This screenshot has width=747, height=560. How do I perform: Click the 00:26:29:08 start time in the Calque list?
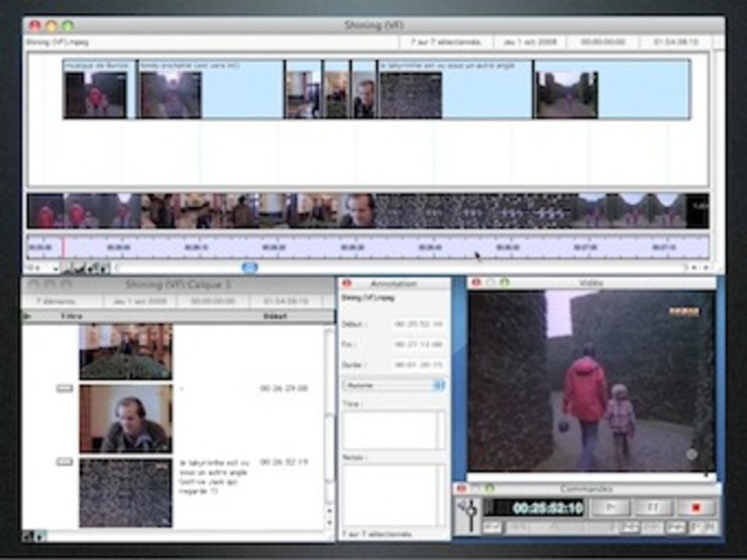pos(284,389)
